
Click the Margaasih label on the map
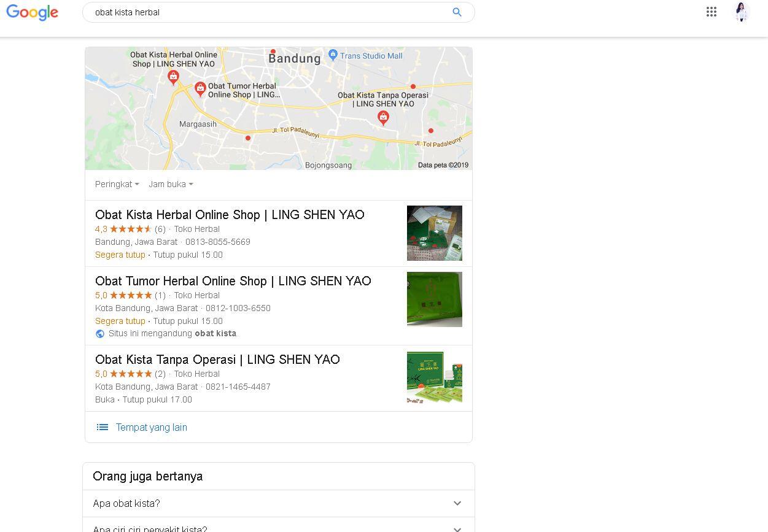(x=198, y=124)
